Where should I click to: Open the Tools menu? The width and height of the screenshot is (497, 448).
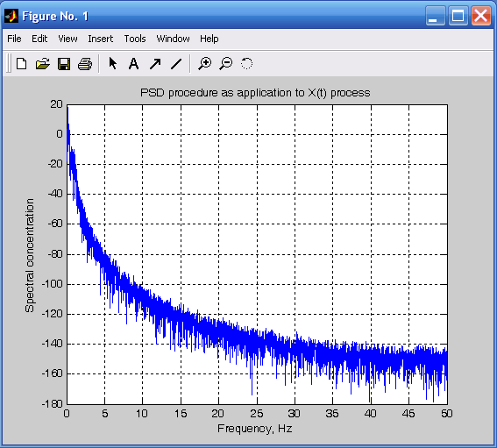click(135, 39)
